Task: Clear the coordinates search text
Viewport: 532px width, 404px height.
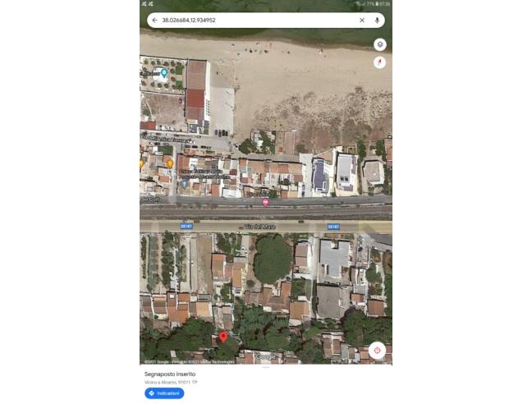Action: 362,21
